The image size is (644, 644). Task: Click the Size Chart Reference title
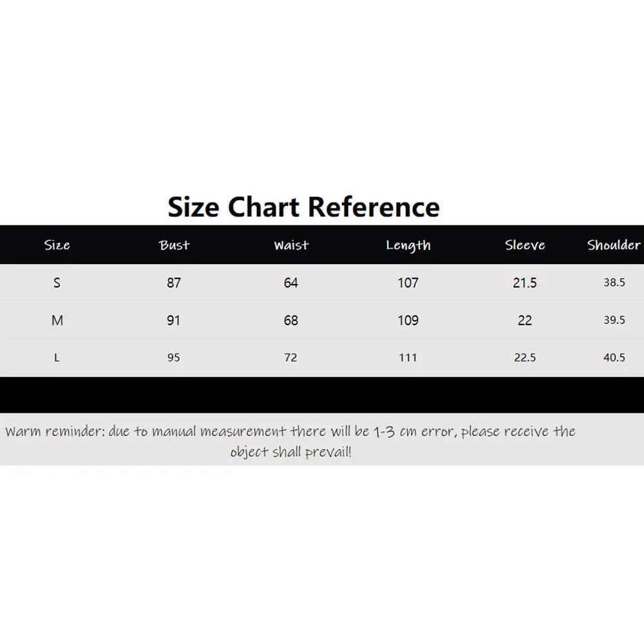tap(303, 207)
